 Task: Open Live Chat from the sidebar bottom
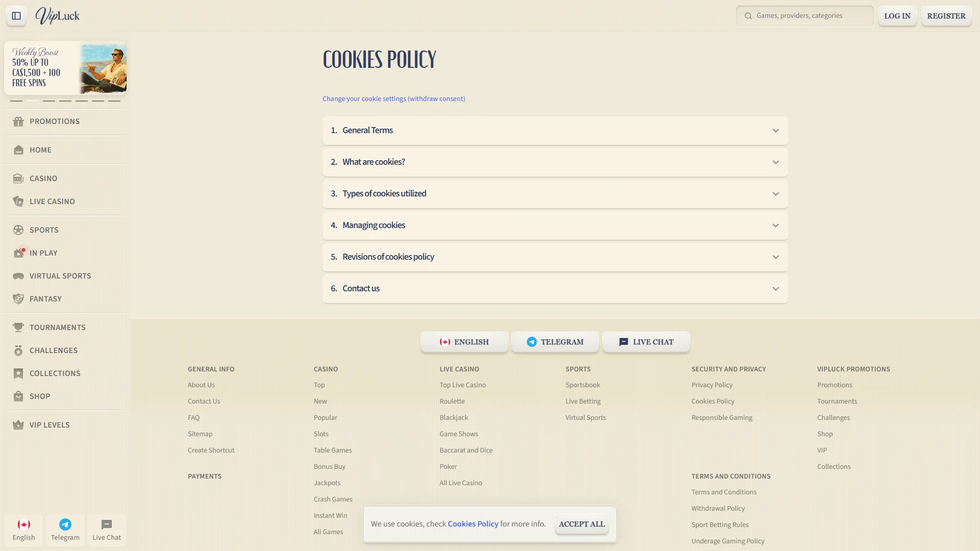click(107, 531)
